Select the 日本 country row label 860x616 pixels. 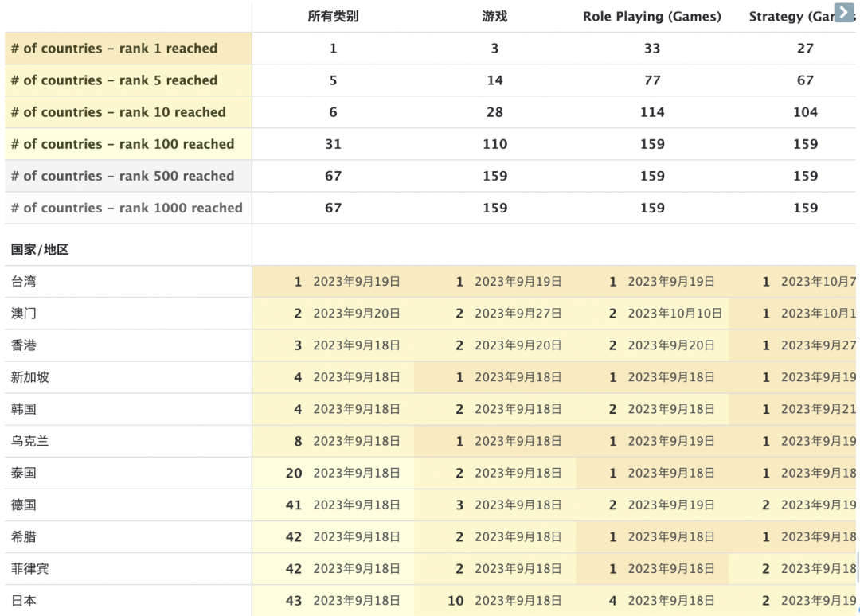point(23,601)
